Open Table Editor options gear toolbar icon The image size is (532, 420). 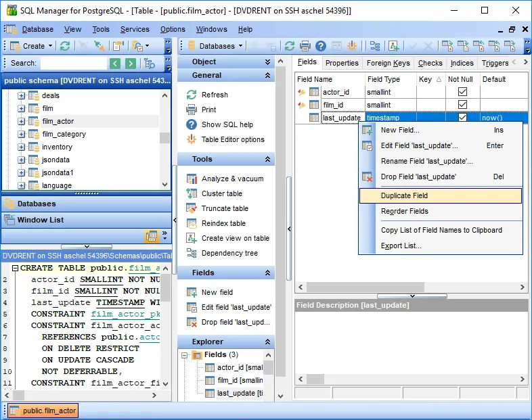click(x=352, y=46)
